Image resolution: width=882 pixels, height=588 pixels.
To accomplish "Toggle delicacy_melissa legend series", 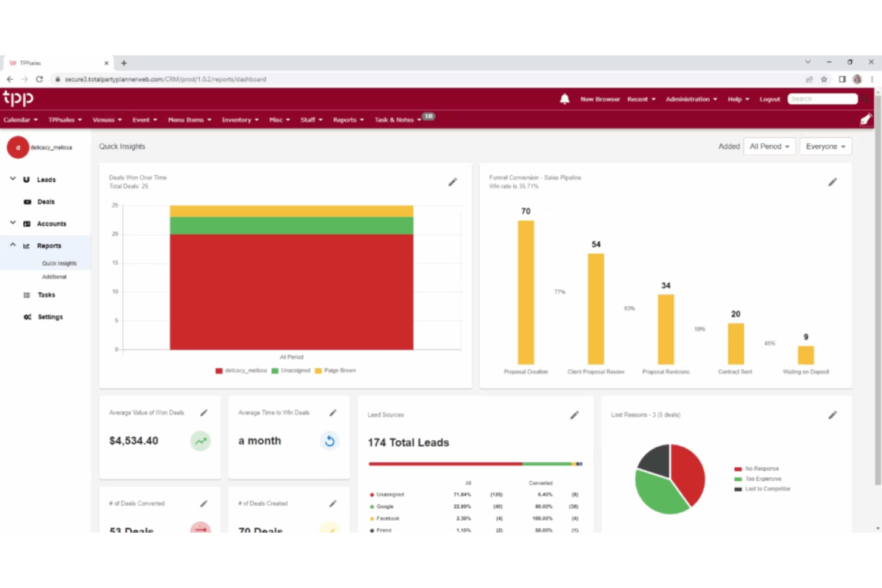I will click(241, 371).
